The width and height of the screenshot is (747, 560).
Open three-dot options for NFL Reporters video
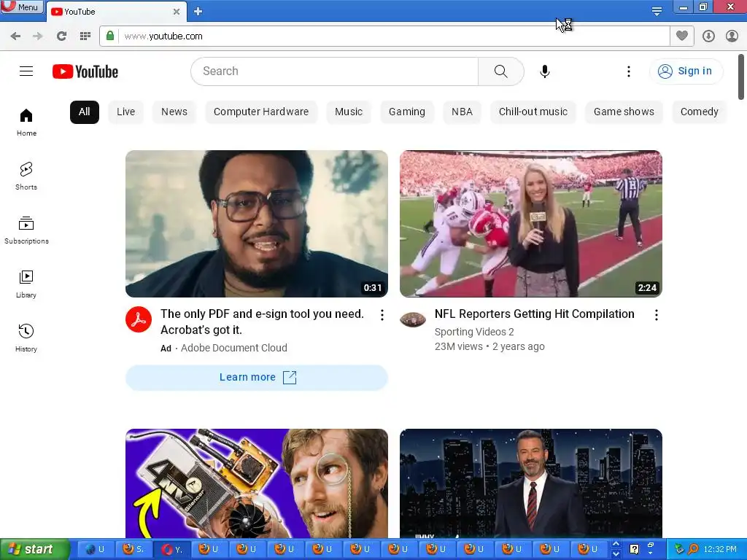click(x=657, y=315)
